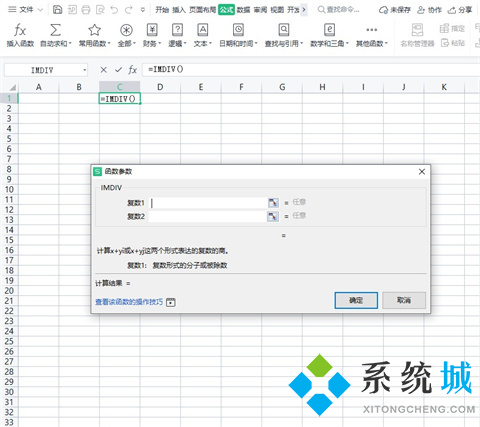
Task: Open the 财务 functions dropdown
Action: [x=152, y=35]
